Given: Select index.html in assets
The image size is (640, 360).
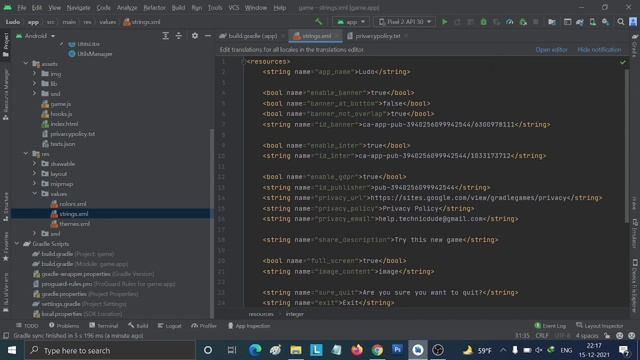Looking at the screenshot, I should click(64, 124).
